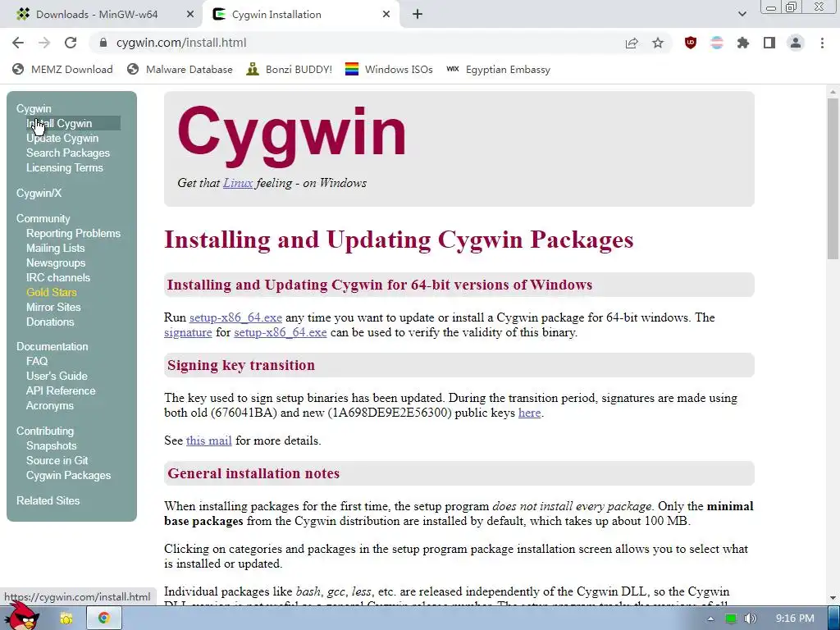Open Acronyms sidebar link
This screenshot has width=840, height=630.
click(x=50, y=405)
